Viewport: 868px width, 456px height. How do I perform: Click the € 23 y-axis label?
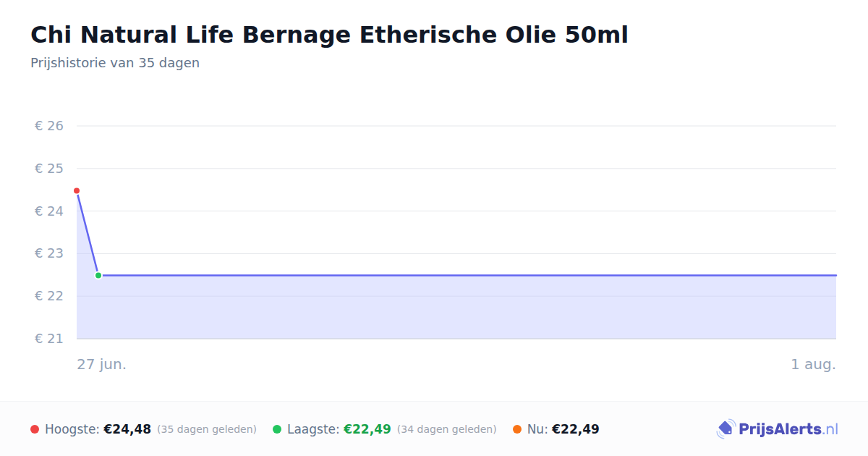pos(49,253)
